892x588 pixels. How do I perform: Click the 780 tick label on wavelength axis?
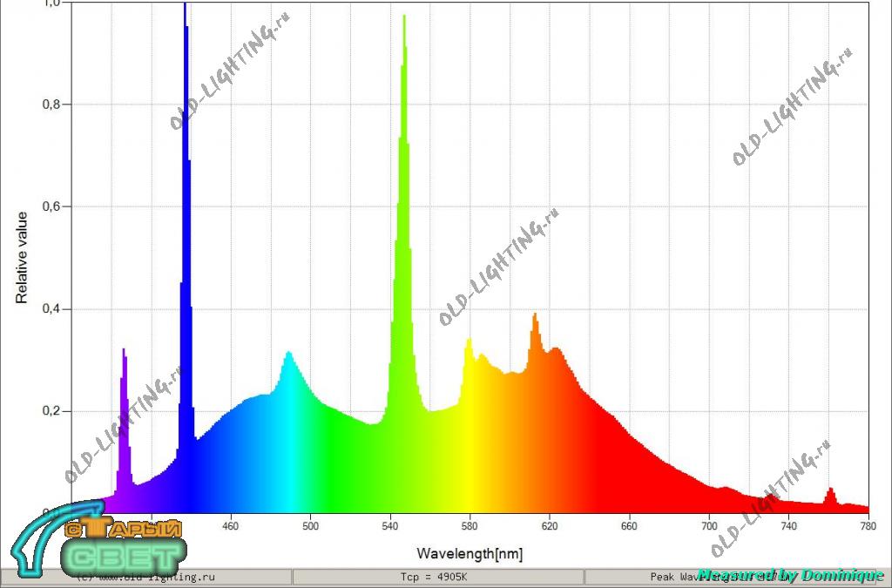click(868, 526)
